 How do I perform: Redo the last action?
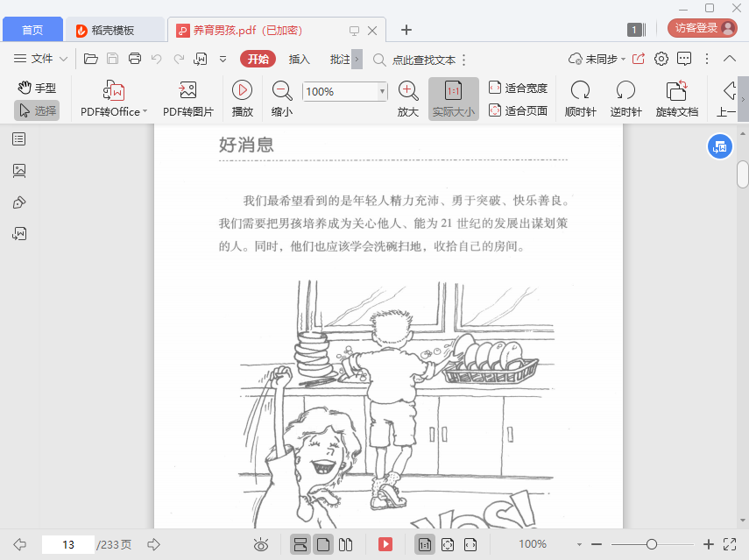tap(179, 59)
